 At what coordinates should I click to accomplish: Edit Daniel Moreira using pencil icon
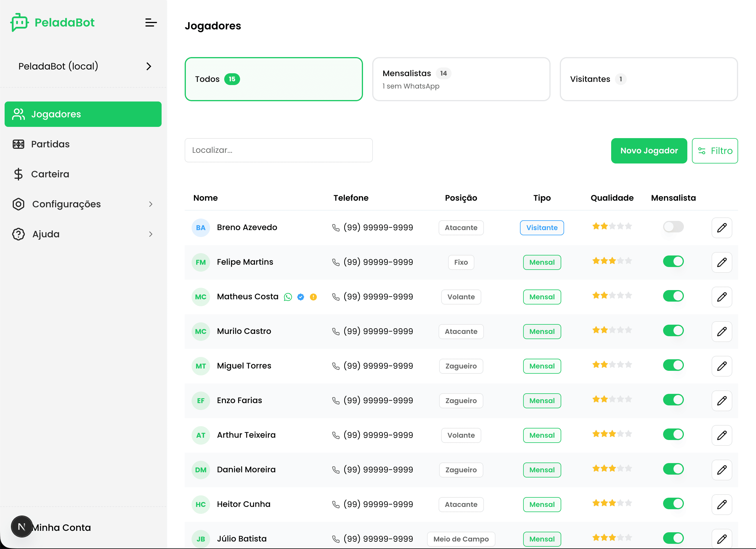pos(722,470)
